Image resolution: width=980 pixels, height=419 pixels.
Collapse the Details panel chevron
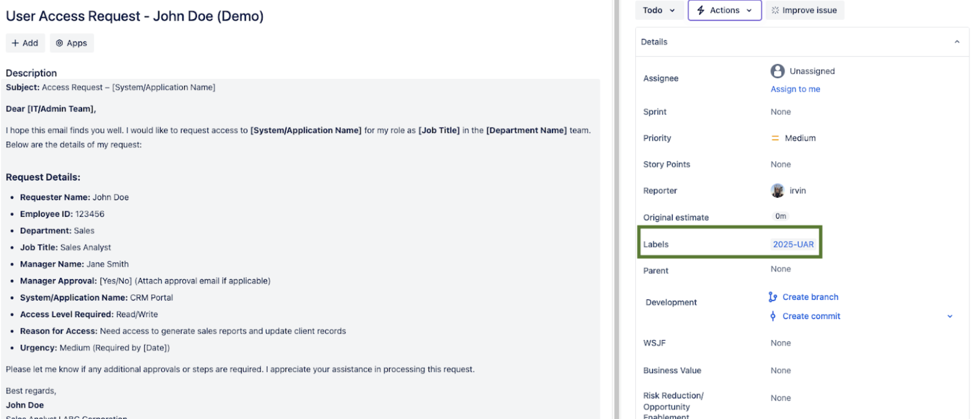coord(957,42)
